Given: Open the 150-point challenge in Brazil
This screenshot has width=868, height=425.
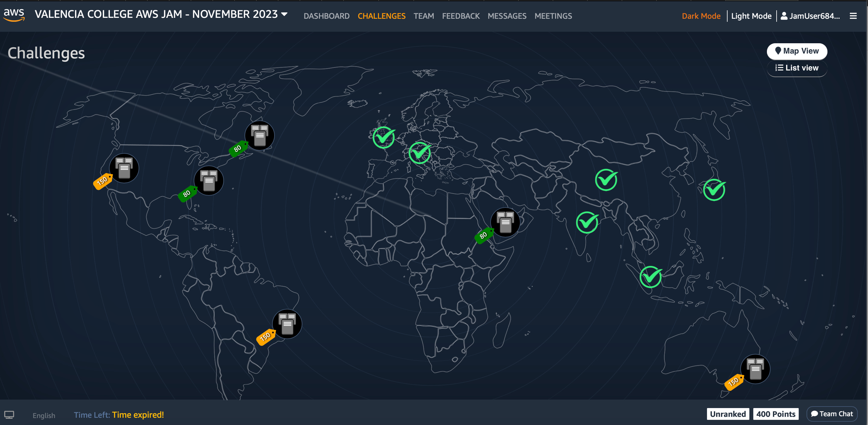Looking at the screenshot, I should pyautogui.click(x=287, y=324).
